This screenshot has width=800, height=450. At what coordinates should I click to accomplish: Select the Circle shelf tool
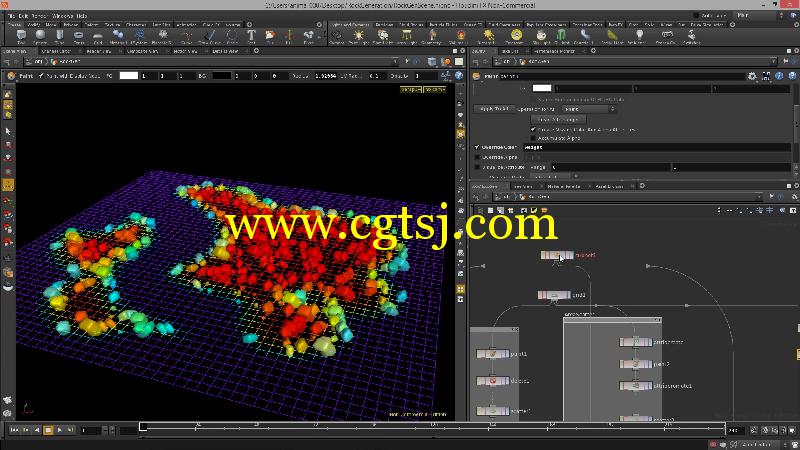[232, 36]
